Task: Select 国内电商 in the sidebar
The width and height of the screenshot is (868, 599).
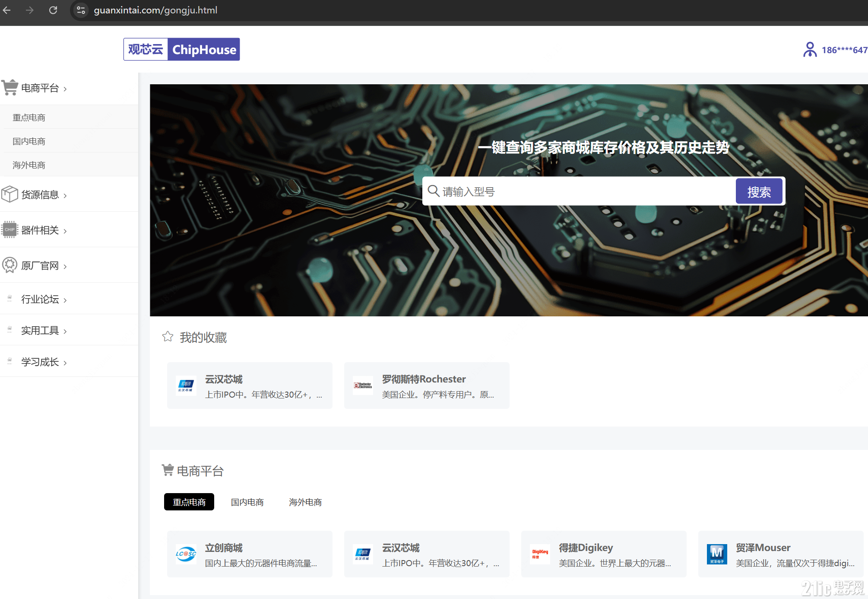Action: [x=29, y=141]
